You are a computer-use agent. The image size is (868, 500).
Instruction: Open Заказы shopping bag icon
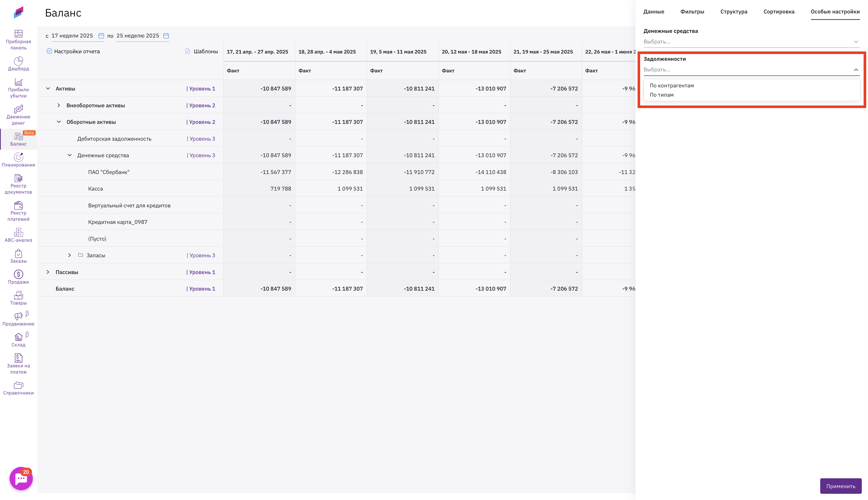pos(19,253)
